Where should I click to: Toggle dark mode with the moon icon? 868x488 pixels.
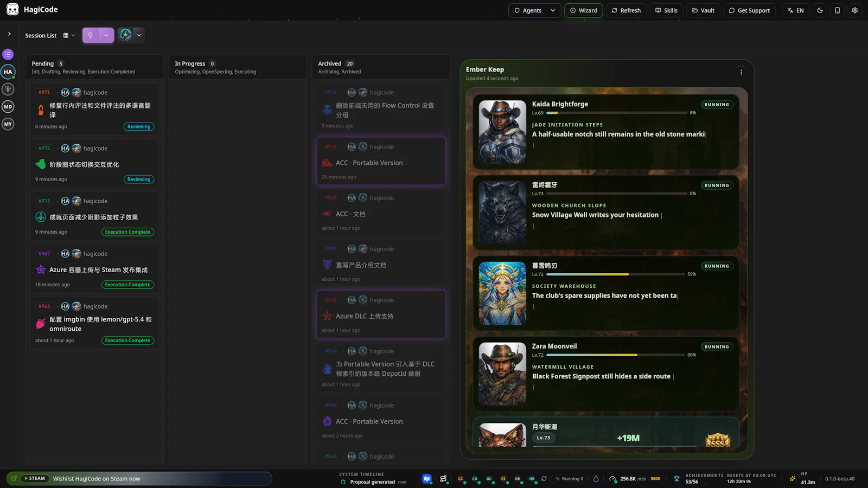820,10
